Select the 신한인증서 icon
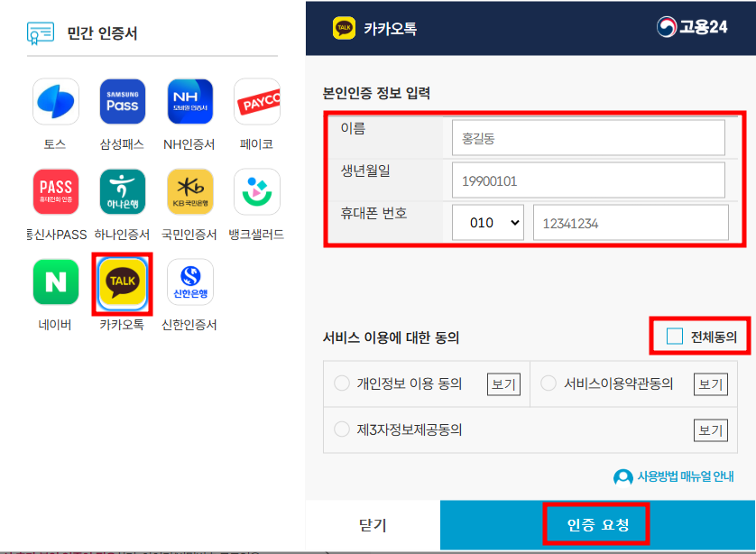 (x=190, y=282)
